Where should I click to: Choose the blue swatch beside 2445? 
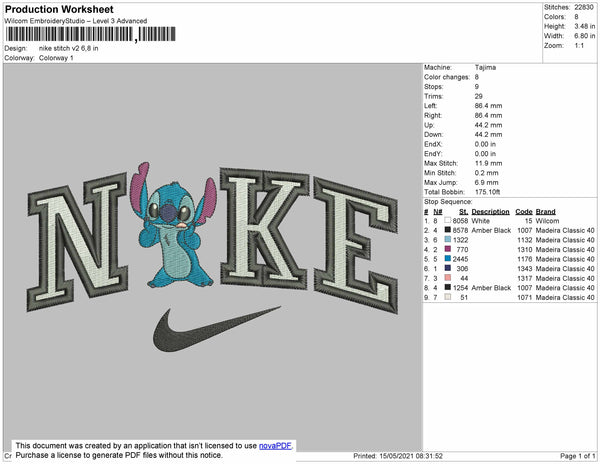pyautogui.click(x=447, y=259)
